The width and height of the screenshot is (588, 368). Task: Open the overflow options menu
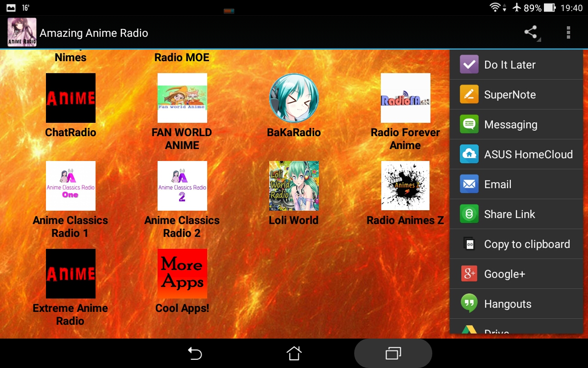pyautogui.click(x=568, y=32)
